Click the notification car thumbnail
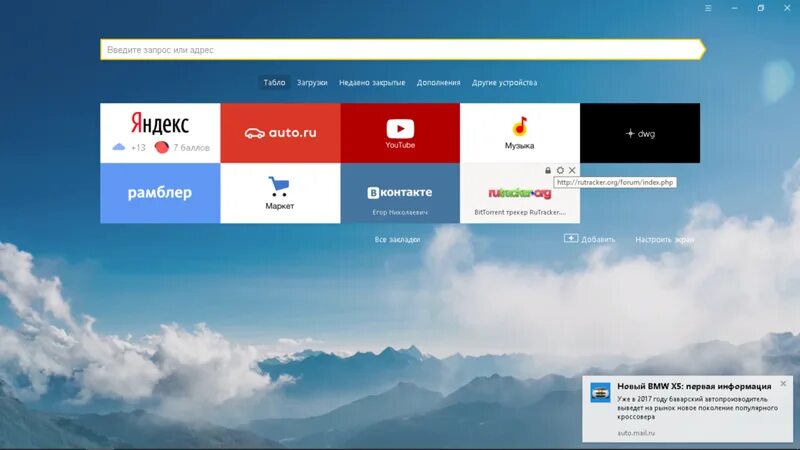800x450 pixels. 601,393
